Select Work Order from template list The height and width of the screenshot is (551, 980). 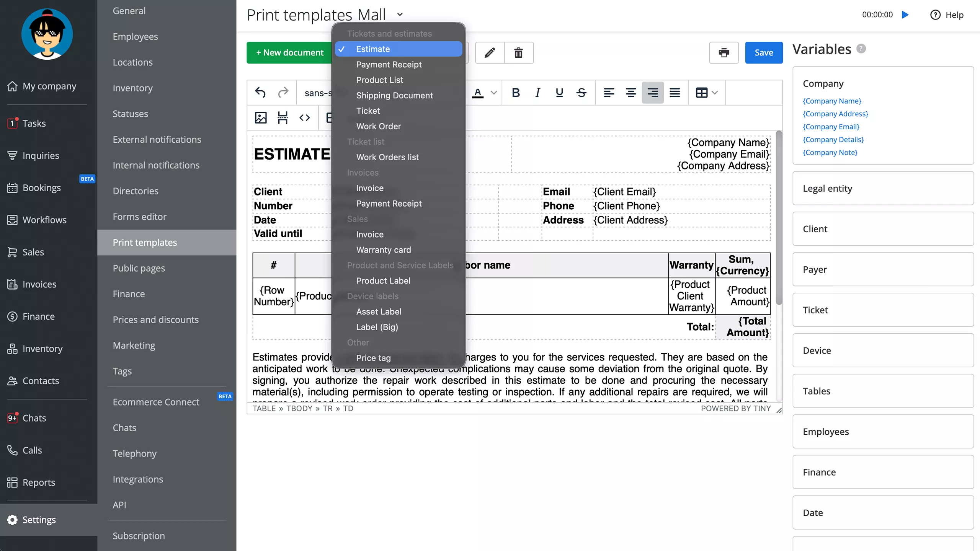[x=378, y=126]
